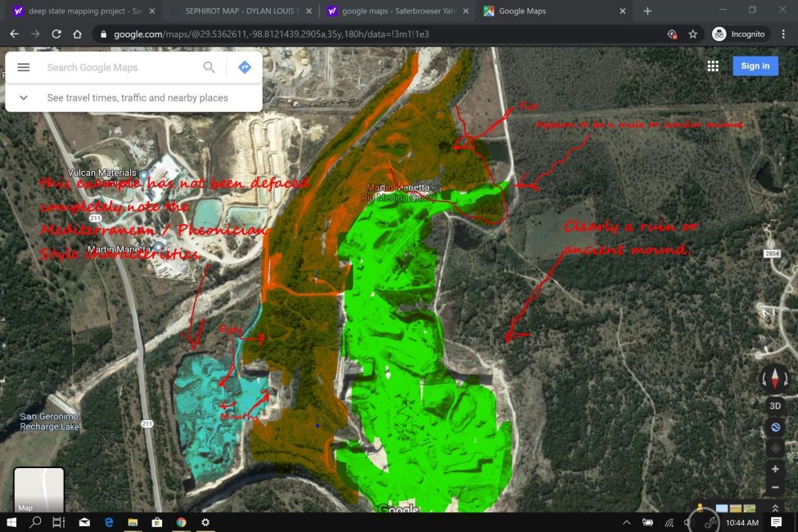Open the browser home page
This screenshot has height=532, width=798.
tap(78, 34)
